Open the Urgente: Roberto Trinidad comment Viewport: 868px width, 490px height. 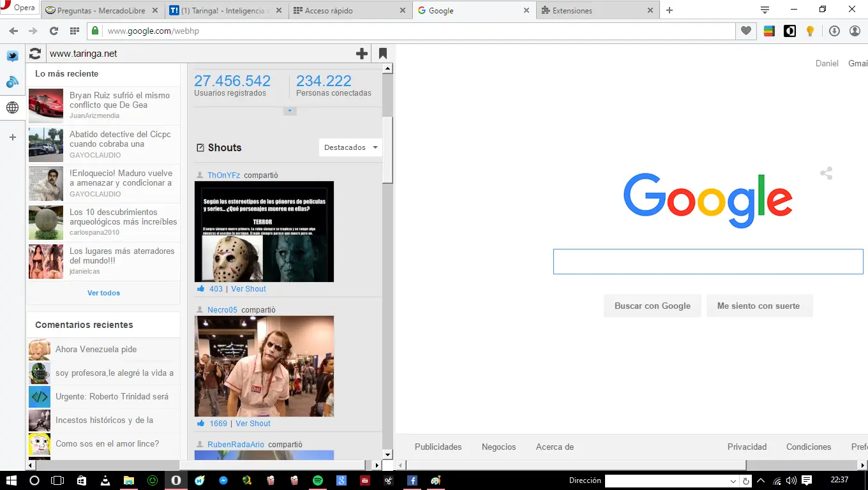[x=112, y=396]
